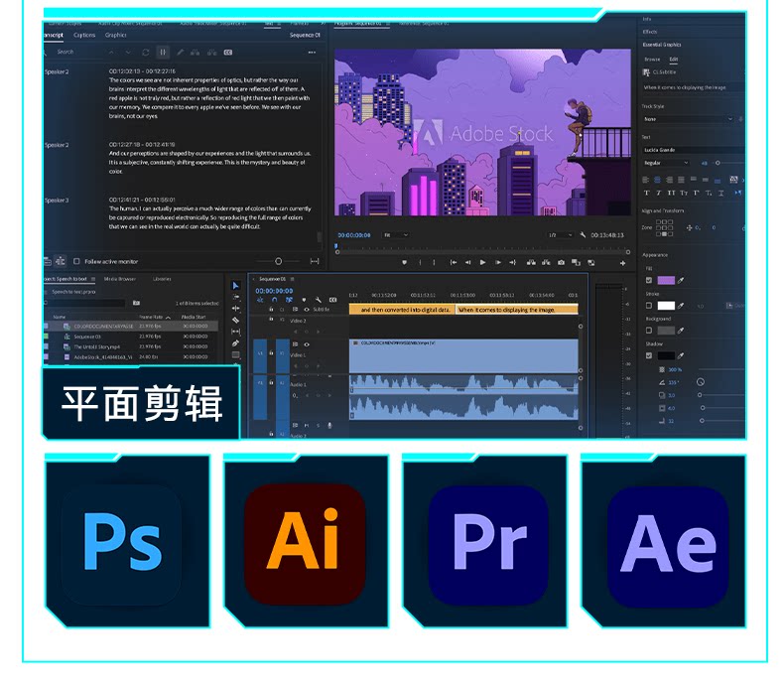Enable Follow active monitor checkbox
This screenshot has width=784, height=678.
[76, 261]
